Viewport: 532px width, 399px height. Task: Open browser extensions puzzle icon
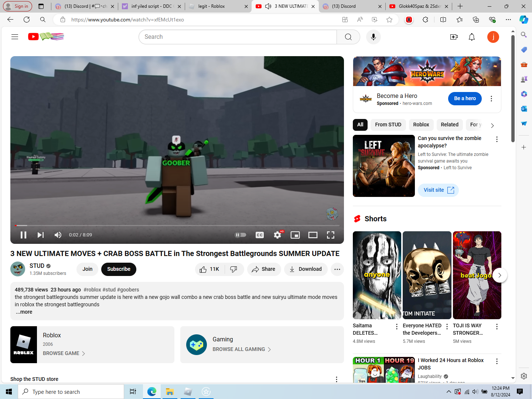pos(426,20)
